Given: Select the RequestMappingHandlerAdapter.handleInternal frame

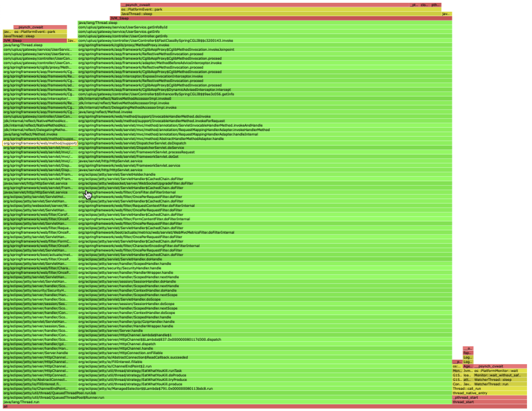Looking at the screenshot, I should coord(265,134).
